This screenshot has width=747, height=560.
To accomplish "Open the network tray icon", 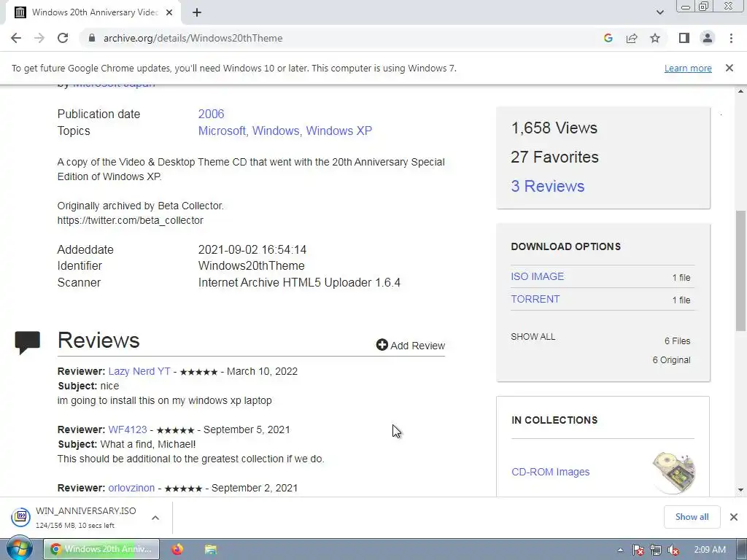I will tap(656, 550).
